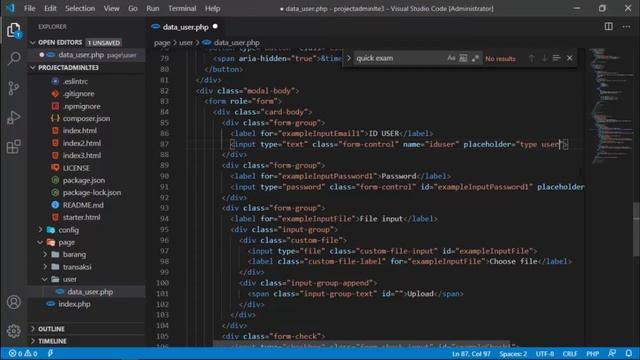Open the Accounts menu icon
Image resolution: width=640 pixels, height=360 pixels.
[x=13, y=302]
